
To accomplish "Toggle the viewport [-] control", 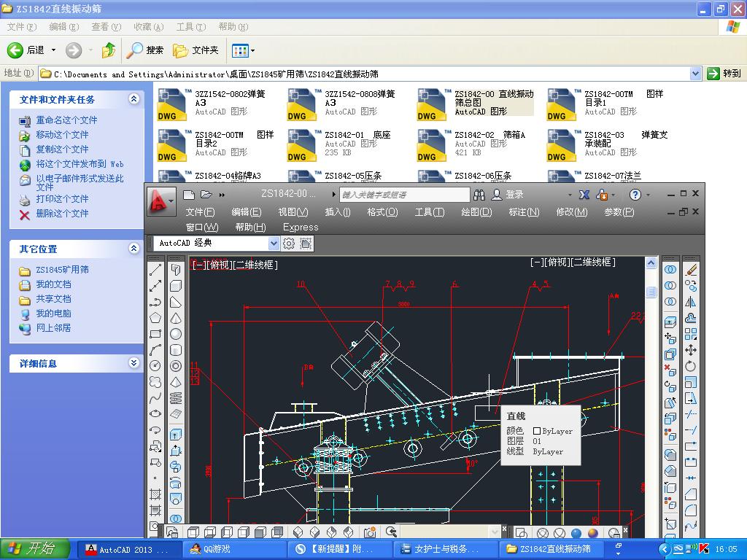I will tap(198, 265).
